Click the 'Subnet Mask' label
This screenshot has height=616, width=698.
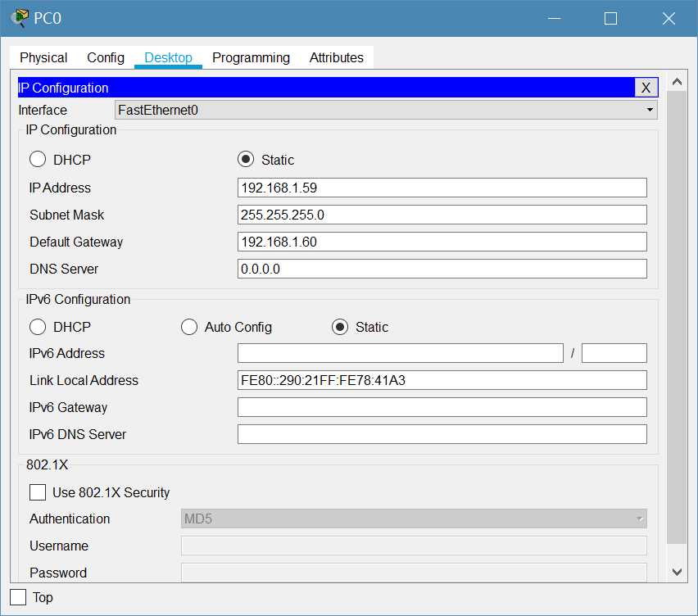coord(67,215)
